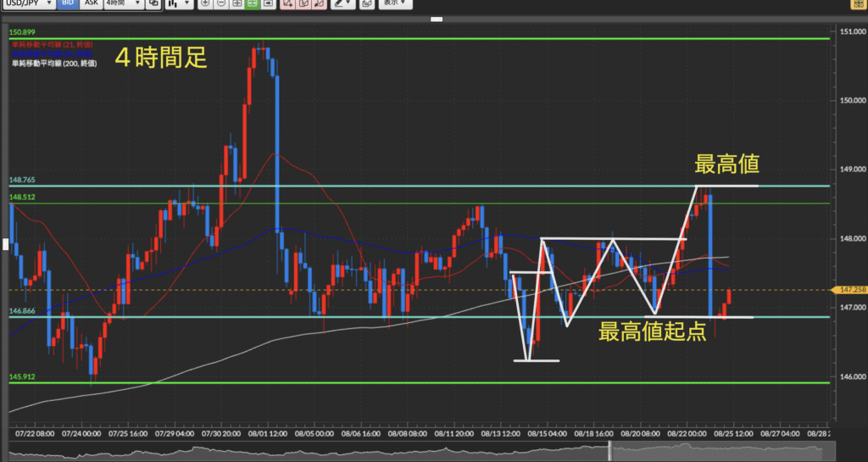Viewport: 868px width, 462px height.
Task: Expand the chart type dropdown arrow
Action: coord(186,3)
